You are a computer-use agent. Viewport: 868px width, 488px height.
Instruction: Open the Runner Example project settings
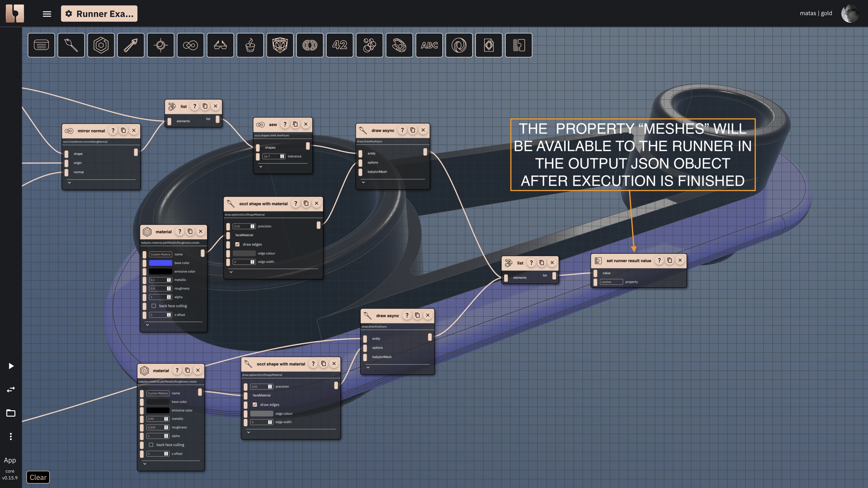(99, 14)
